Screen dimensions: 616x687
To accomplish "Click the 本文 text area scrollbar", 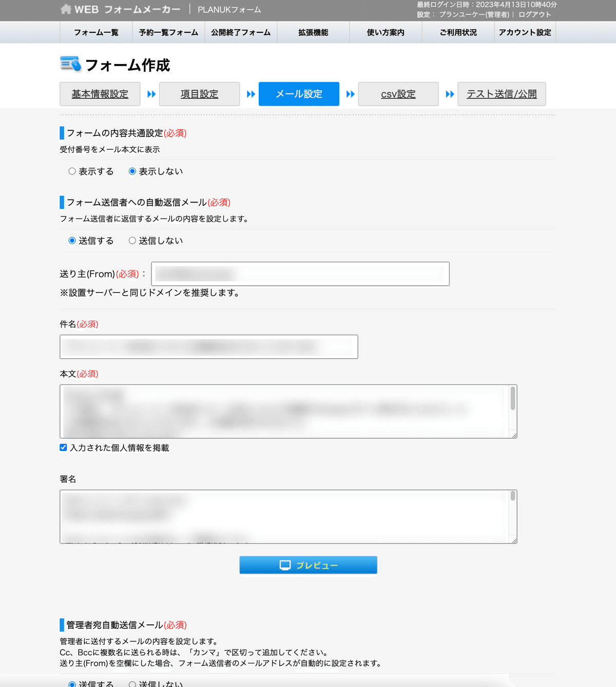I will click(513, 399).
